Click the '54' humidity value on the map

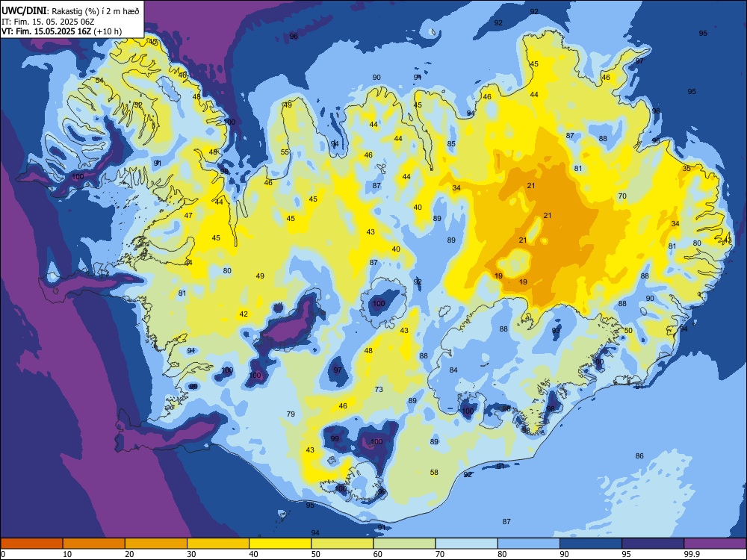99,81
